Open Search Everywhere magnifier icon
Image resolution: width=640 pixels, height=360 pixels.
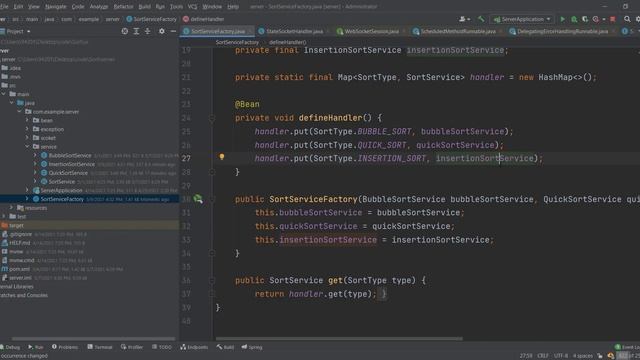click(627, 19)
